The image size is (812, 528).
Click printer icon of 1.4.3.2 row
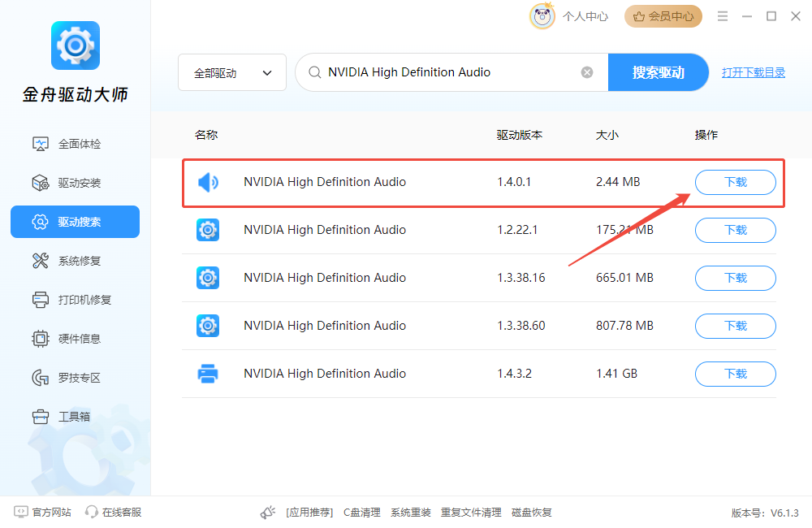[x=208, y=374]
